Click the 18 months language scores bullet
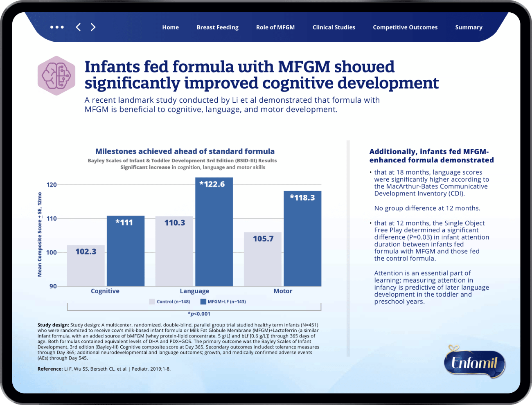532x405 pixels. tap(431, 183)
